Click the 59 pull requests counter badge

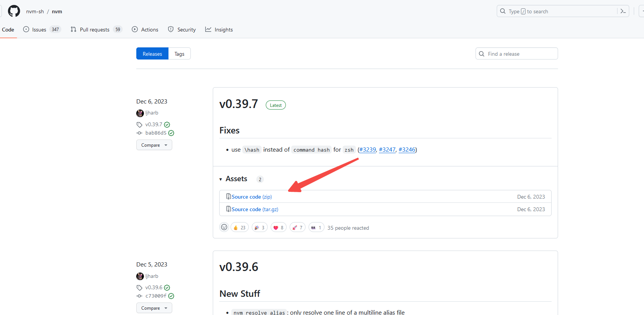pyautogui.click(x=118, y=30)
